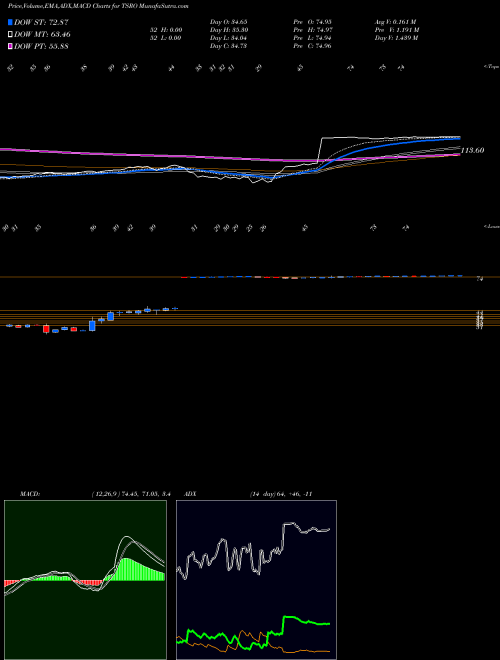Image resolution: width=500 pixels, height=660 pixels.
Task: Click the 'Day V' volume value
Action: [397, 38]
